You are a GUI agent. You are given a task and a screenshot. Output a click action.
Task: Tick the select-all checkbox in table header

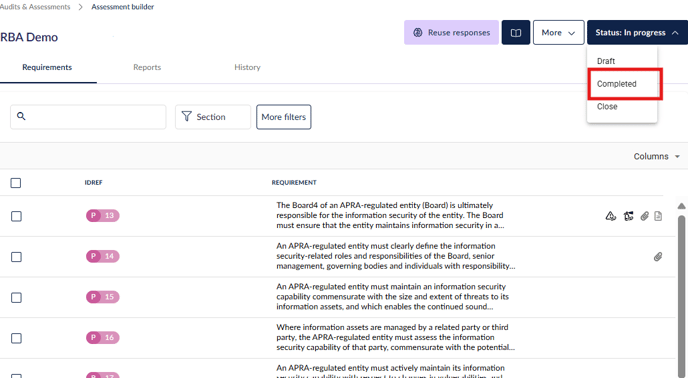tap(16, 183)
